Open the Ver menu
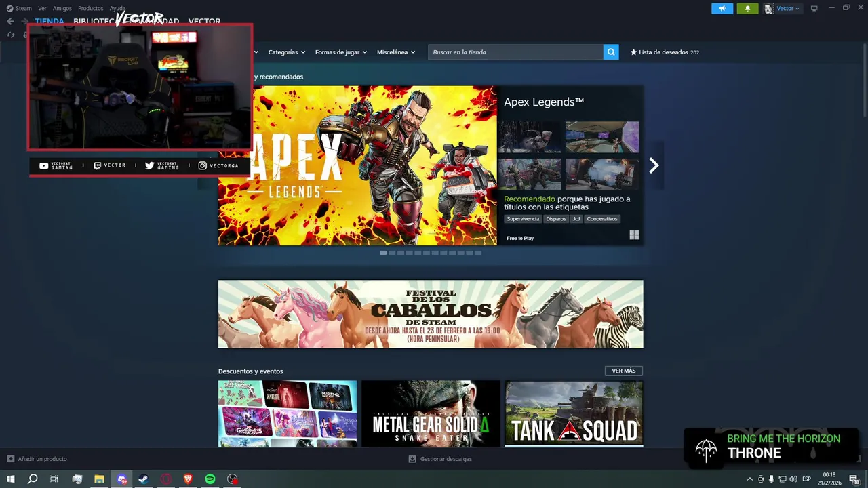 pyautogui.click(x=42, y=8)
